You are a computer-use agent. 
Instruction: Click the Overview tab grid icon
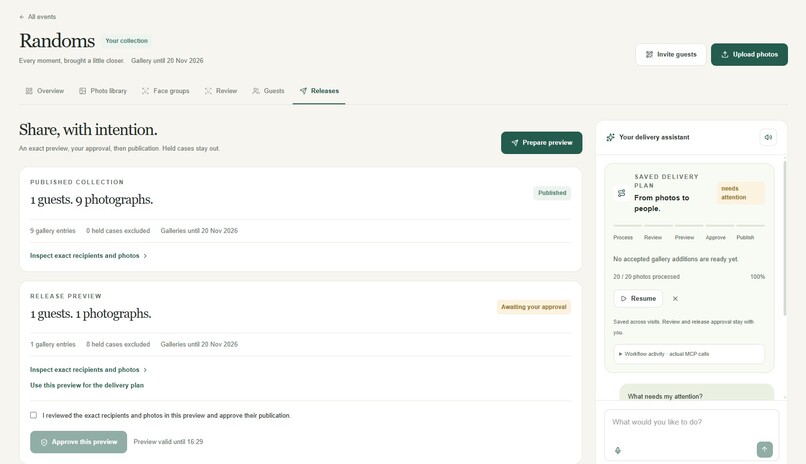pyautogui.click(x=29, y=91)
